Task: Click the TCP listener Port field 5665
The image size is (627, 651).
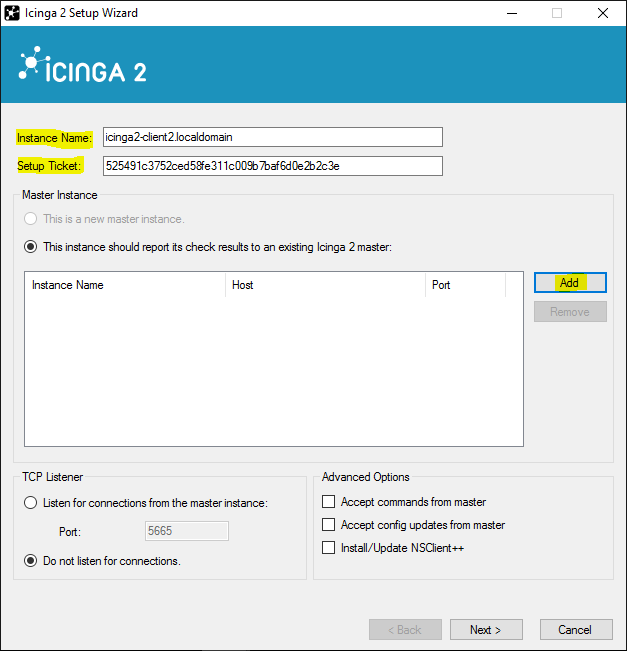Action: 187,531
